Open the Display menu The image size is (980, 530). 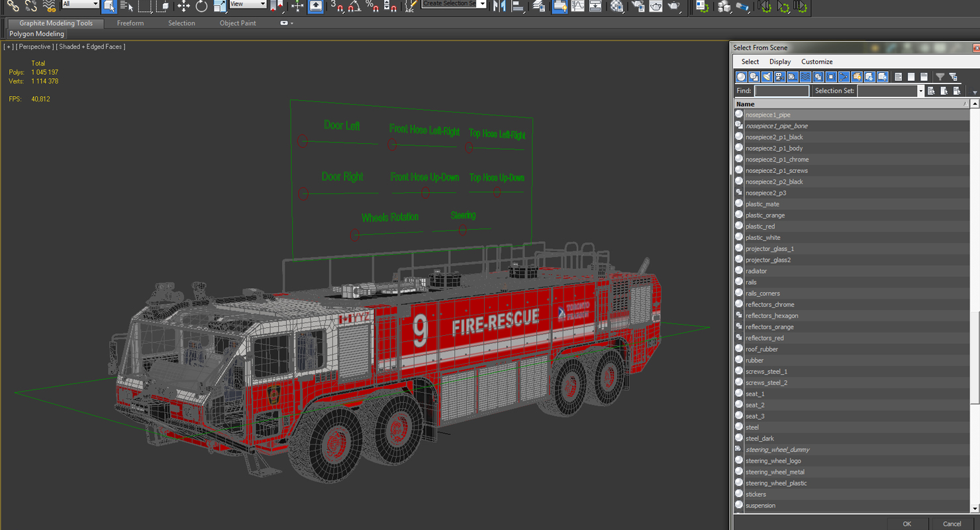780,62
